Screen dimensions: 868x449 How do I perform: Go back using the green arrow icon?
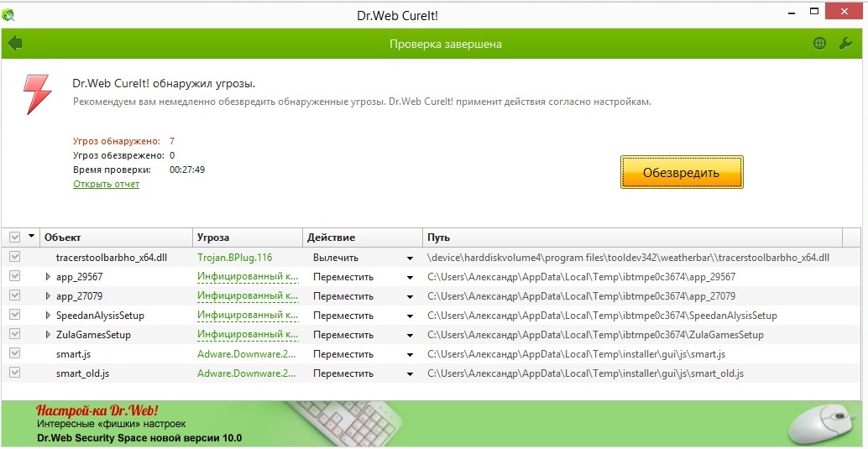15,43
